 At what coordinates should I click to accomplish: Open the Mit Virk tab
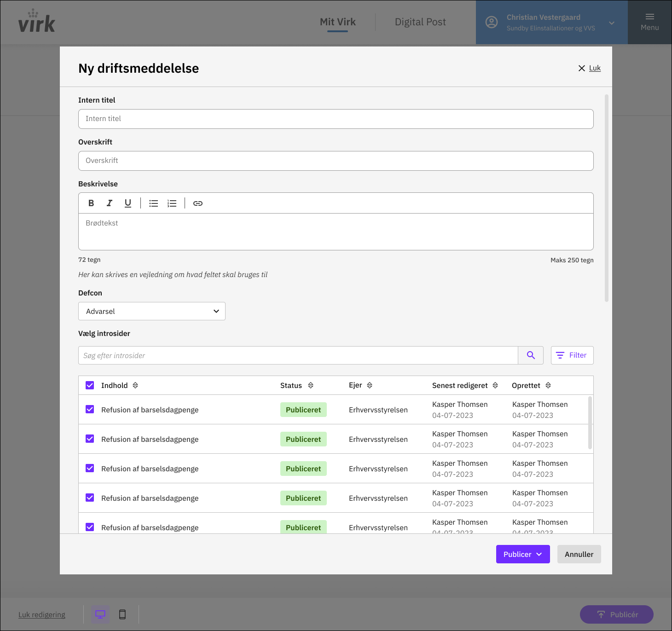(x=338, y=22)
